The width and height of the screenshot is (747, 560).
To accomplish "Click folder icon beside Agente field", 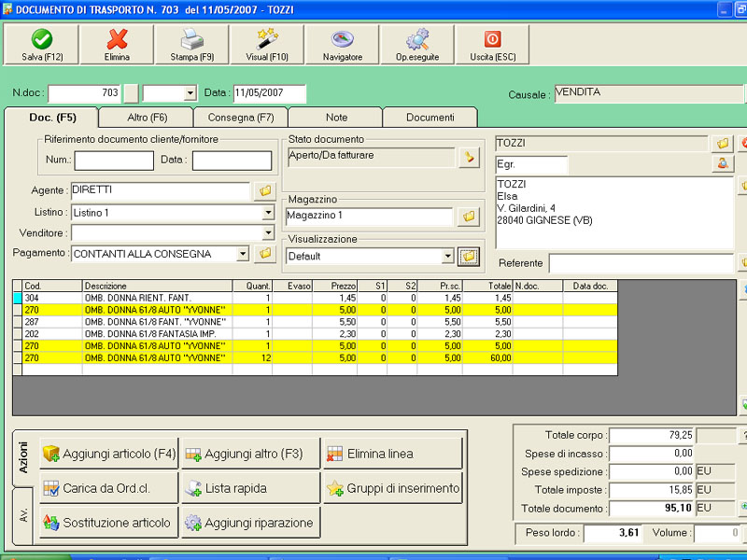I will pyautogui.click(x=264, y=191).
